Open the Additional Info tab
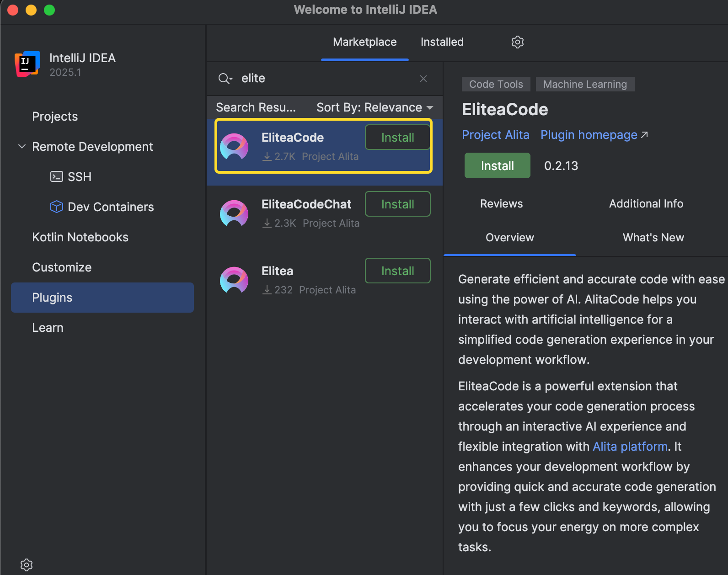The height and width of the screenshot is (575, 728). (x=646, y=204)
